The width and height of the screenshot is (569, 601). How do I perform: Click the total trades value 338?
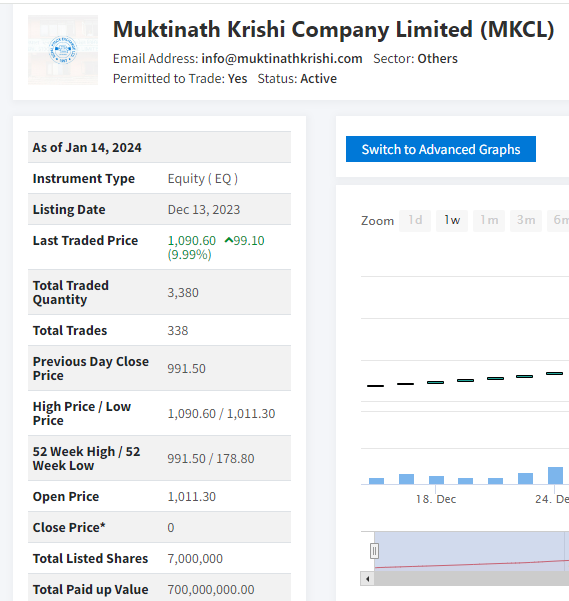point(178,331)
